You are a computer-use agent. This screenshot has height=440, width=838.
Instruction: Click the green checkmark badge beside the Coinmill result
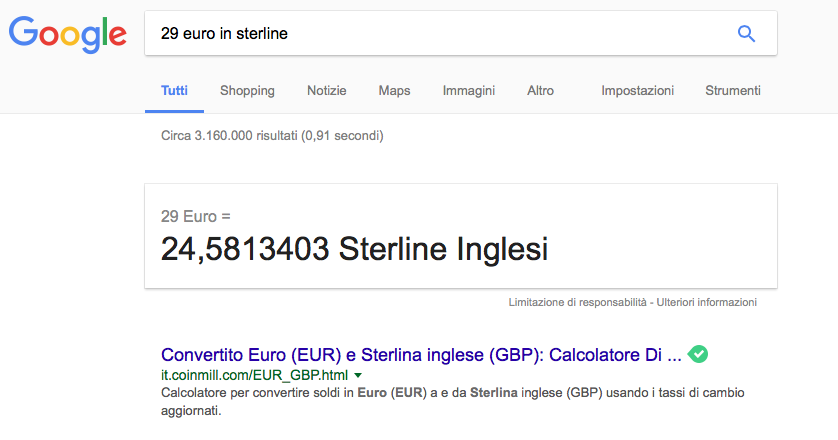point(698,354)
